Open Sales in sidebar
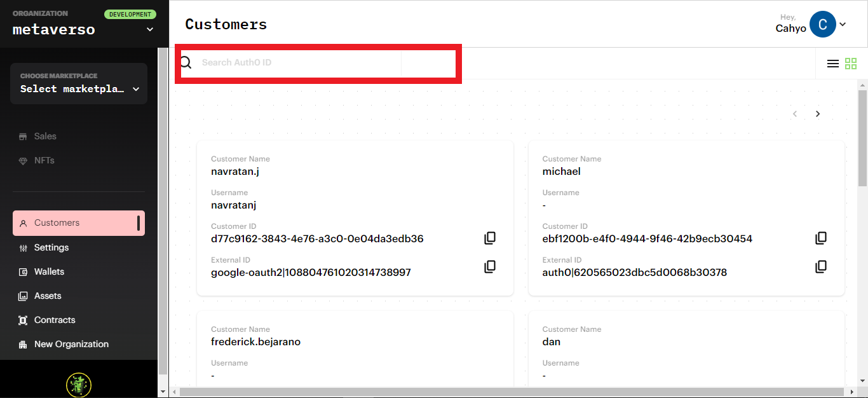 (45, 136)
